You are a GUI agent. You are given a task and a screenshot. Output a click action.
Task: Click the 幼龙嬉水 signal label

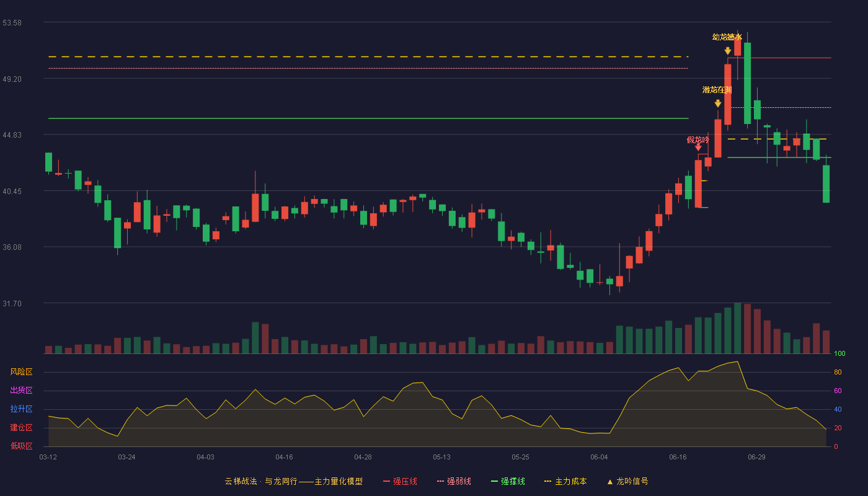(x=727, y=37)
